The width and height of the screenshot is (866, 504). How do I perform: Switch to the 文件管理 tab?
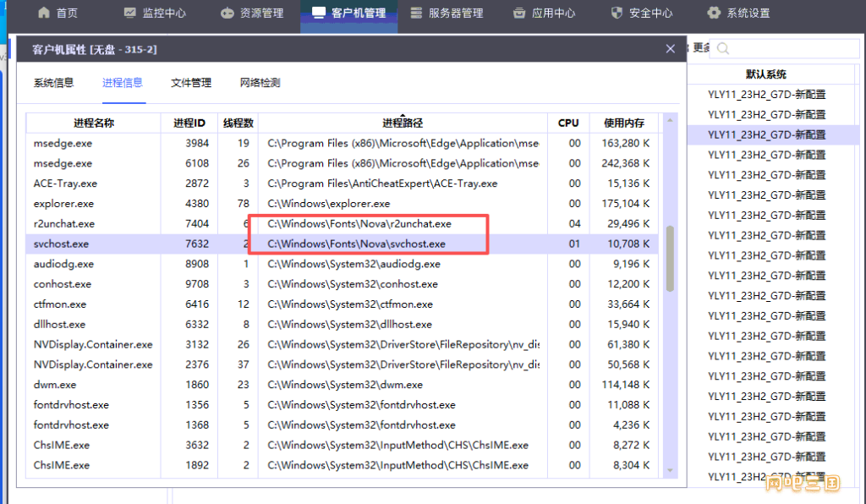(x=191, y=83)
